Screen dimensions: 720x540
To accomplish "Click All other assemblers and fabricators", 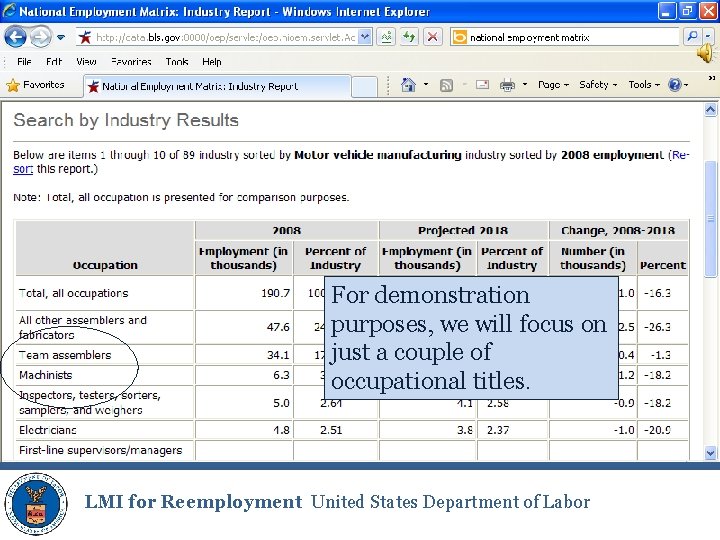I will [x=83, y=327].
